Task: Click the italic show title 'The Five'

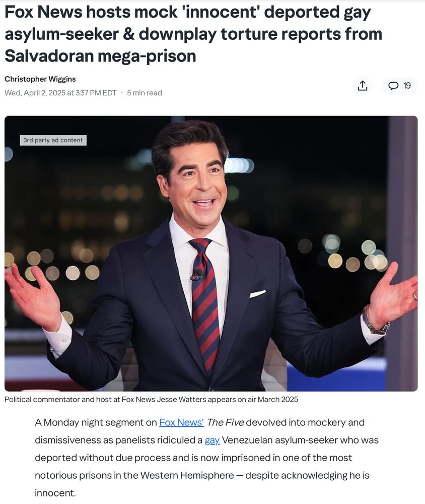Action: click(225, 422)
